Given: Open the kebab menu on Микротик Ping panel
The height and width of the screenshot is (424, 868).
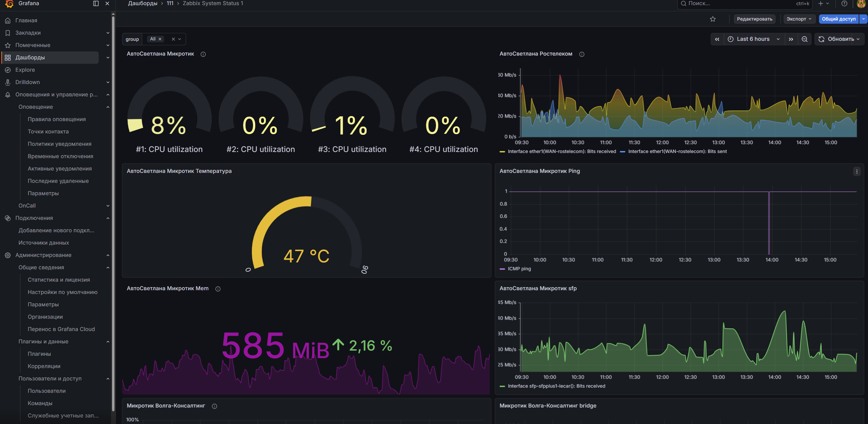Looking at the screenshot, I should pyautogui.click(x=857, y=171).
